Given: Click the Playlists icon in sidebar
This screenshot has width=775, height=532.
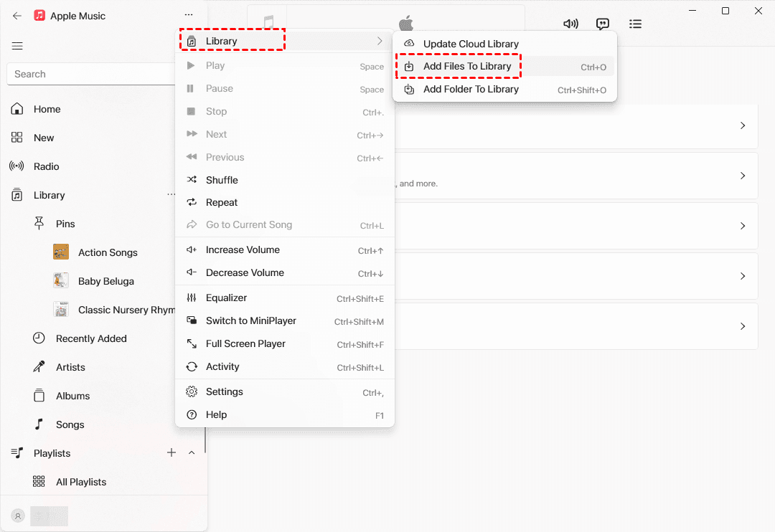Looking at the screenshot, I should click(17, 452).
